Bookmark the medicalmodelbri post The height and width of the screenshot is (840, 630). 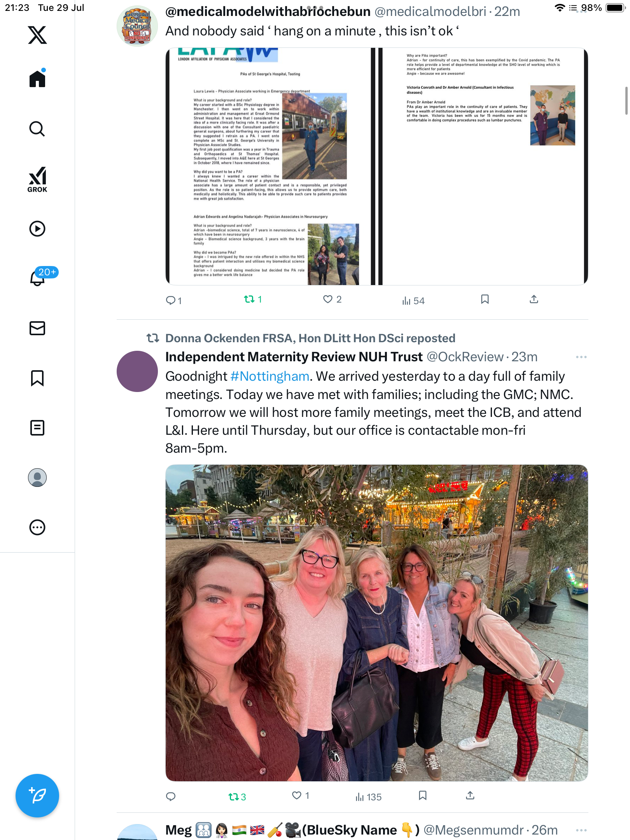(485, 299)
